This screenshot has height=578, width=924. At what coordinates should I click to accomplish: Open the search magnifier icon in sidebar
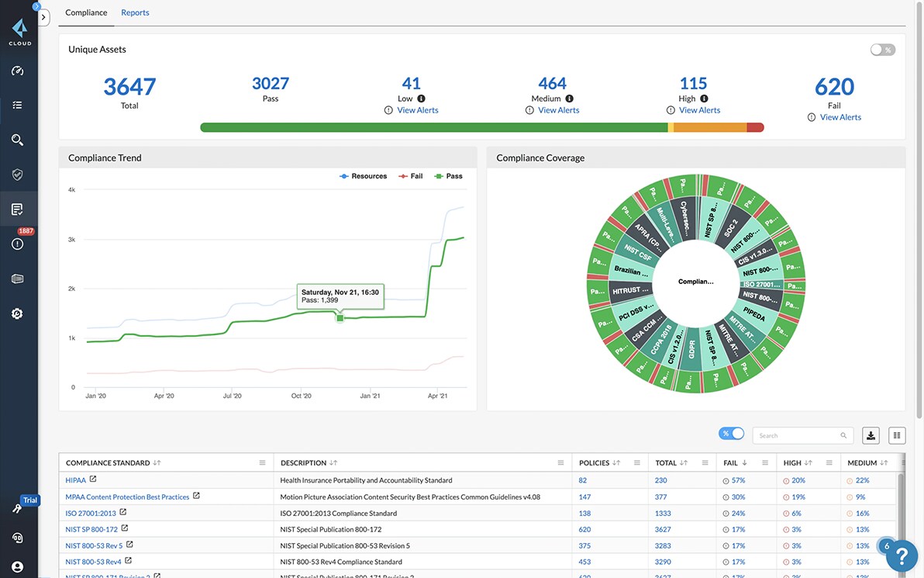[x=19, y=139]
